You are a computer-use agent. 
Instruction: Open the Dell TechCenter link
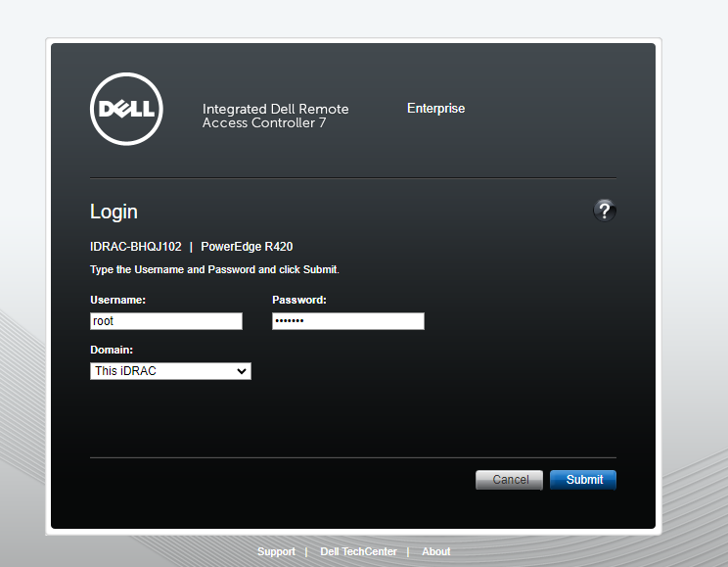tap(358, 551)
